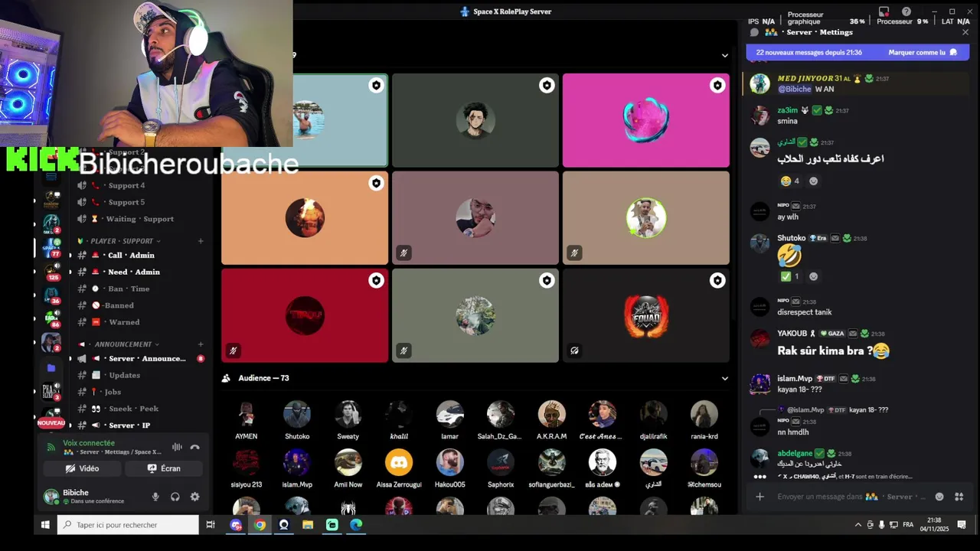This screenshot has width=980, height=551.
Task: Open Windows Start menu
Action: click(x=45, y=525)
